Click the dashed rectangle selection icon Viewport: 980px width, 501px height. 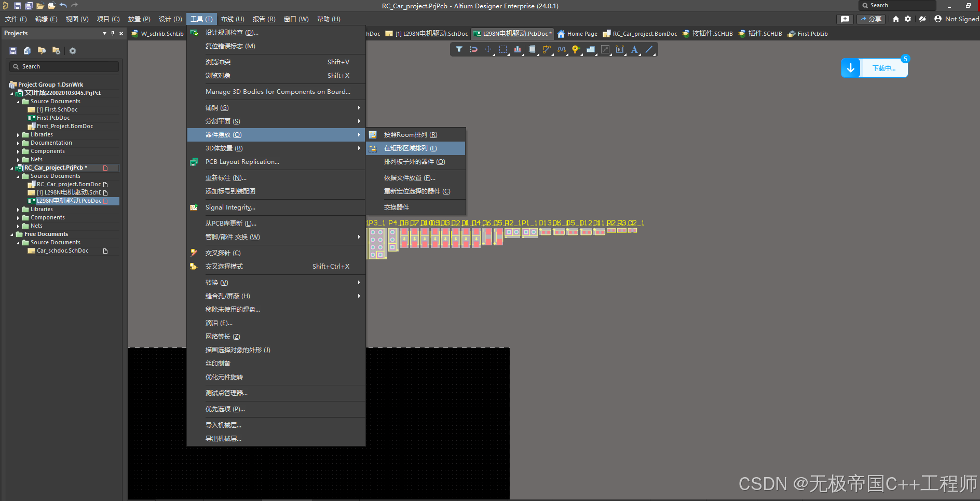click(x=503, y=49)
